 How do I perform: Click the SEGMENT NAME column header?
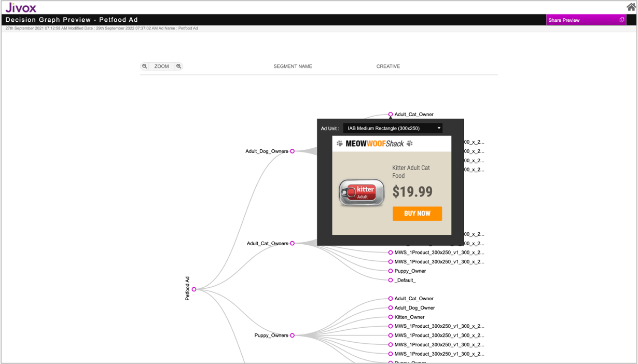(x=293, y=66)
